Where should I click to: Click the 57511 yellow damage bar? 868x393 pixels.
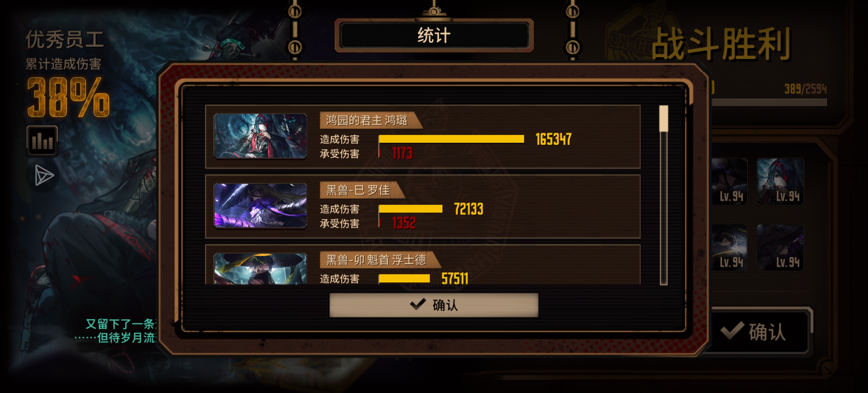click(x=404, y=278)
